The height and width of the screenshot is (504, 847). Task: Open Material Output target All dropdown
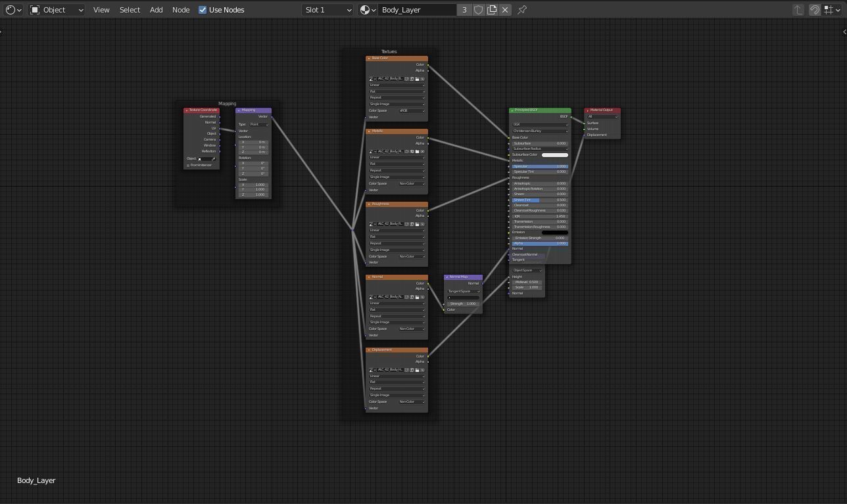[x=602, y=117]
